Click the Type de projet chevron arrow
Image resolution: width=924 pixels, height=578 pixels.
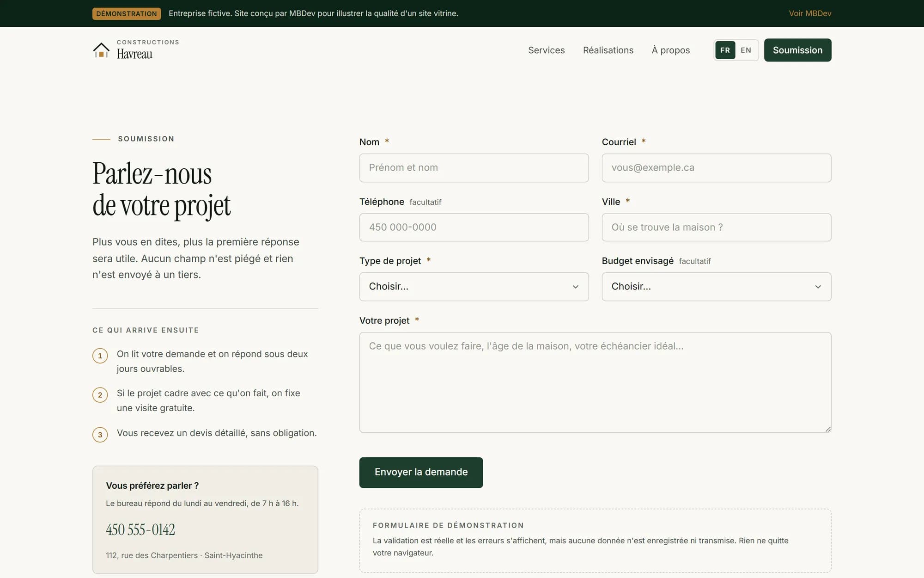tap(575, 287)
